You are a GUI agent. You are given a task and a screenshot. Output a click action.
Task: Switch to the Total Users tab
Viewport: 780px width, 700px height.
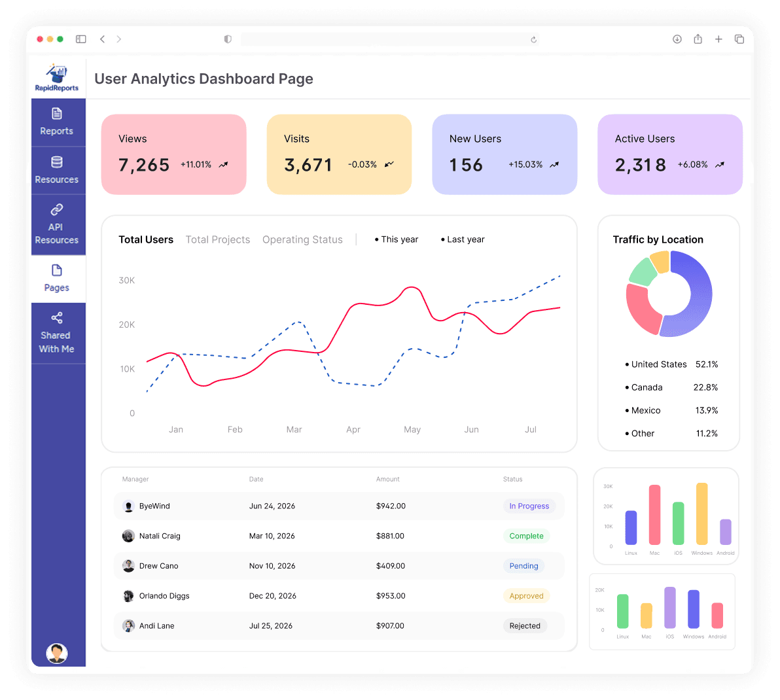146,239
